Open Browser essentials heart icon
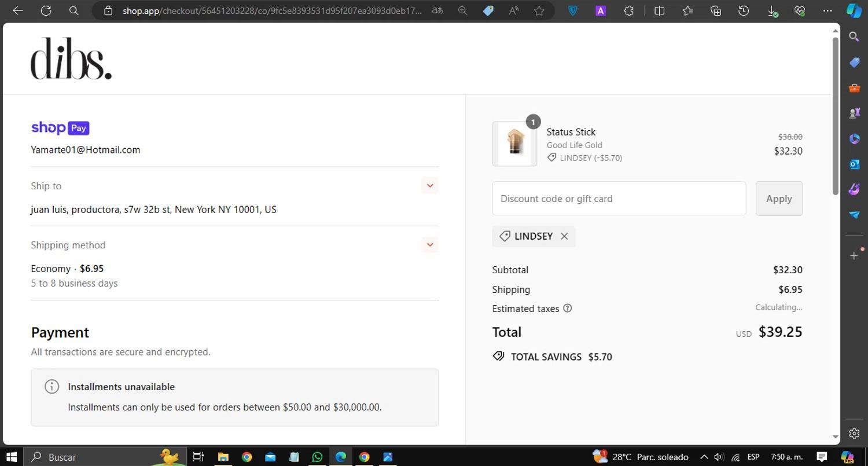The image size is (868, 466). [800, 10]
